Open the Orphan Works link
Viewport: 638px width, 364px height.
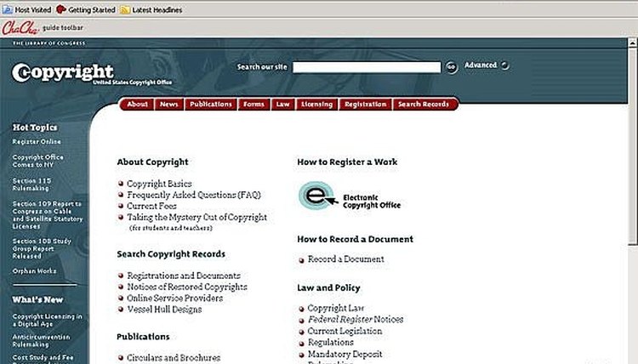pyautogui.click(x=34, y=270)
